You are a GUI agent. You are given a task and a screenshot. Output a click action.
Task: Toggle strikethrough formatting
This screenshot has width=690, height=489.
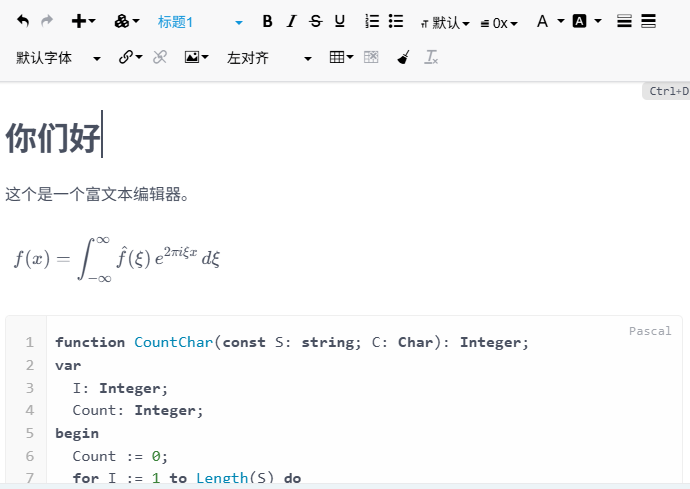[x=316, y=21]
